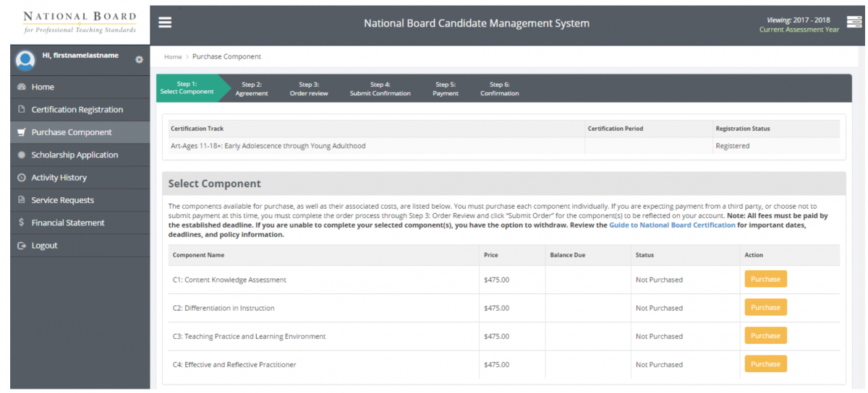Image resolution: width=868 pixels, height=393 pixels.
Task: Click the page title 'National Board Candidate Management System'
Action: click(477, 23)
